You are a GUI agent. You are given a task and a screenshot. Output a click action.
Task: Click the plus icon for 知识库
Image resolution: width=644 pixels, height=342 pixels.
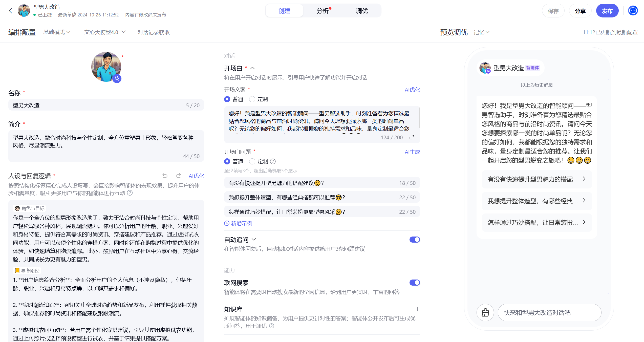point(417,309)
